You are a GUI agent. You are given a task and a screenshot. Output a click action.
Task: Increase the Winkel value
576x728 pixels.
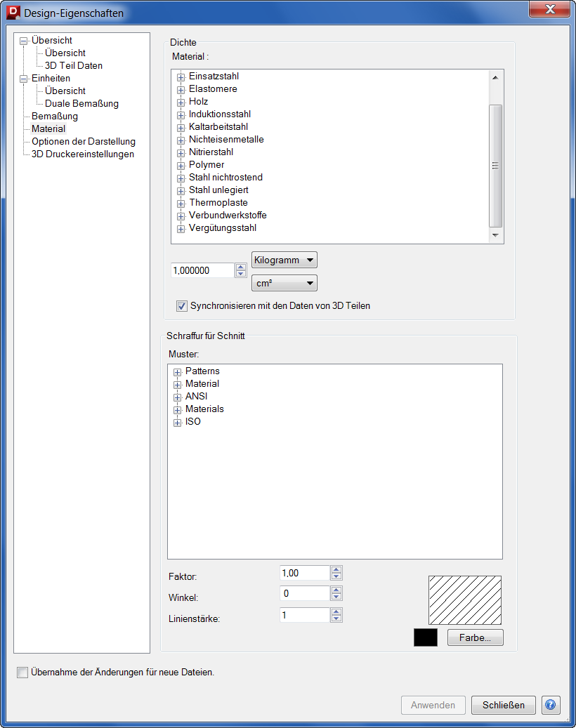(x=336, y=590)
